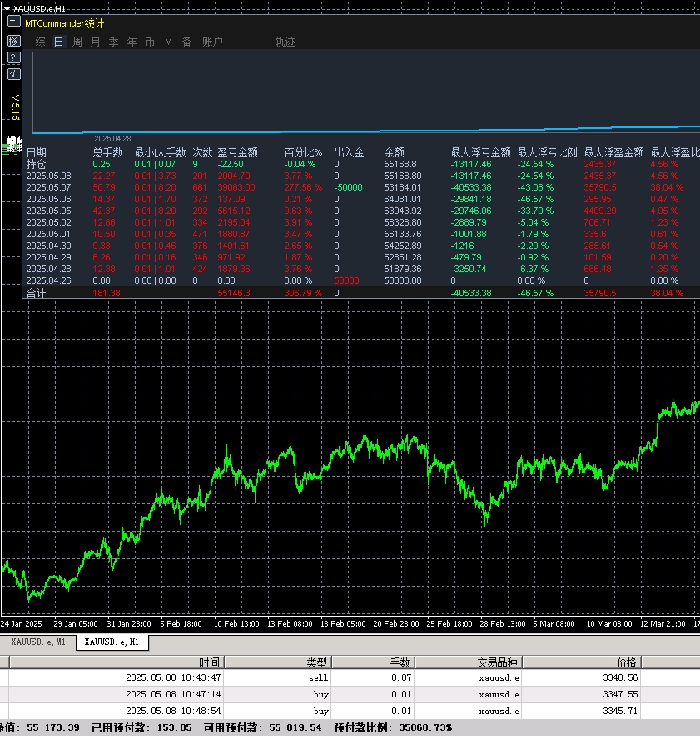The height and width of the screenshot is (744, 700).
Task: Select the 年 yearly statistics tab
Action: coord(132,42)
